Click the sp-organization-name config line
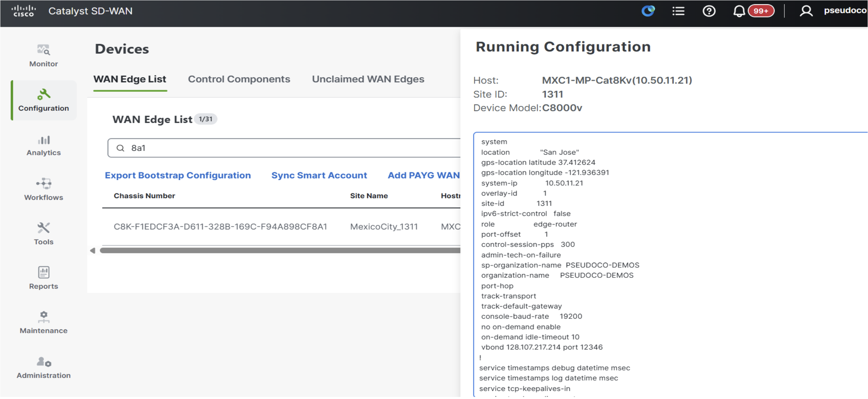868x399 pixels. pyautogui.click(x=560, y=265)
